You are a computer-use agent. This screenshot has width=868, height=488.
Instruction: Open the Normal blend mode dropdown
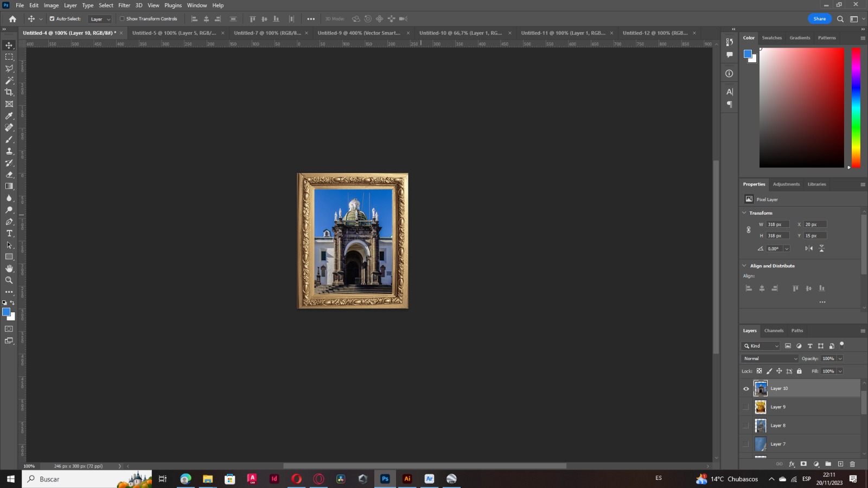tap(770, 358)
